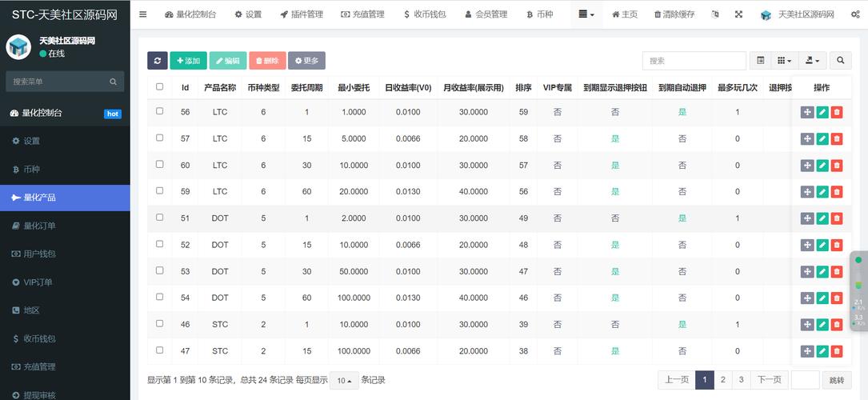Check the checkbox for row Id 59
This screenshot has width=868, height=400.
[x=160, y=191]
